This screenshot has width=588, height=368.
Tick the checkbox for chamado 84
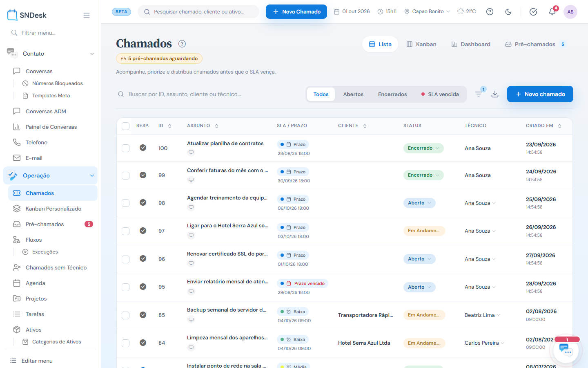click(x=126, y=343)
